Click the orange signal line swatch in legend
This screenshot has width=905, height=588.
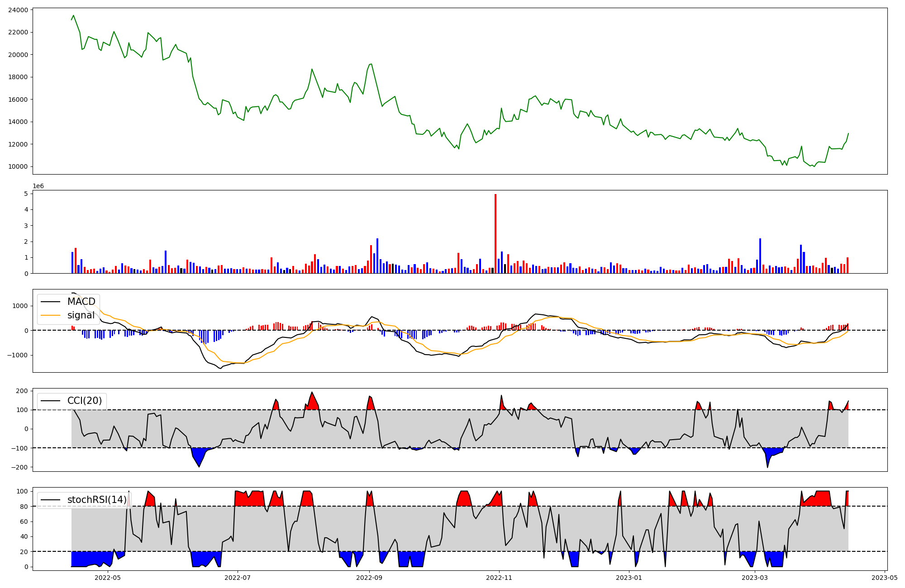coord(50,315)
